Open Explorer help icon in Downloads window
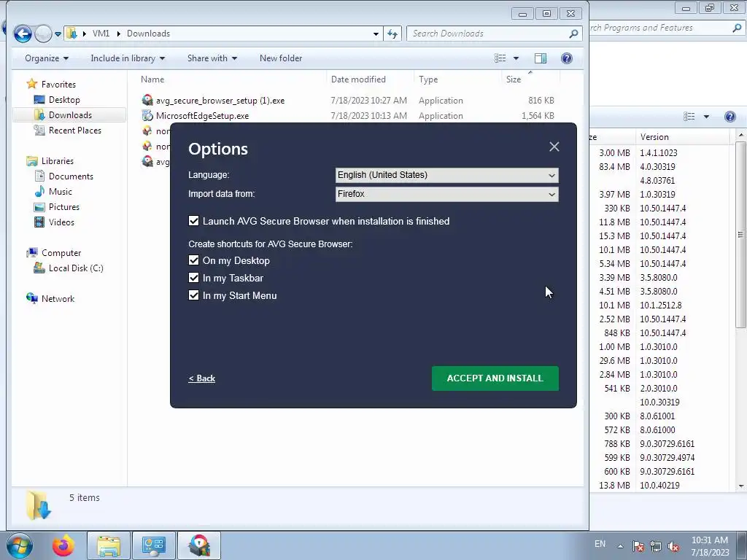The height and width of the screenshot is (560, 747). pos(566,58)
